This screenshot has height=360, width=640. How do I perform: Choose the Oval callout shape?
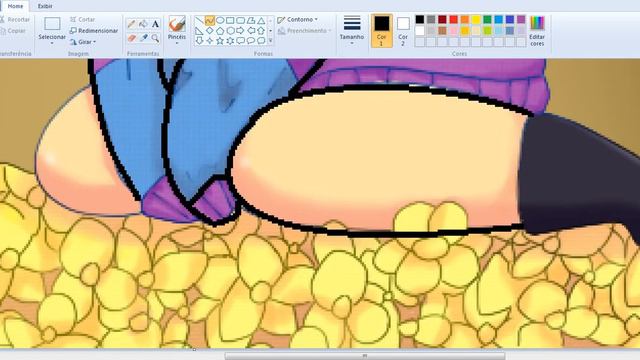(x=251, y=40)
